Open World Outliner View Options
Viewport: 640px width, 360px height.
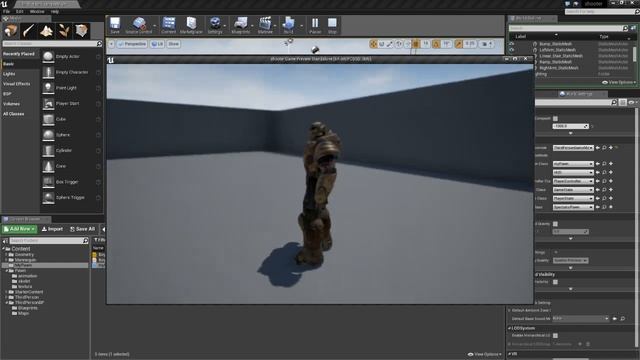click(619, 82)
